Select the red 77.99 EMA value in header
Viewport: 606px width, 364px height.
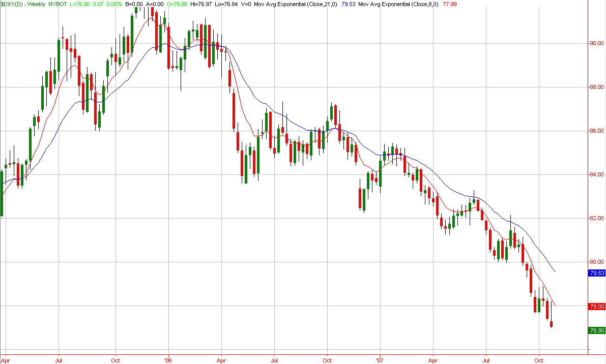[x=449, y=4]
